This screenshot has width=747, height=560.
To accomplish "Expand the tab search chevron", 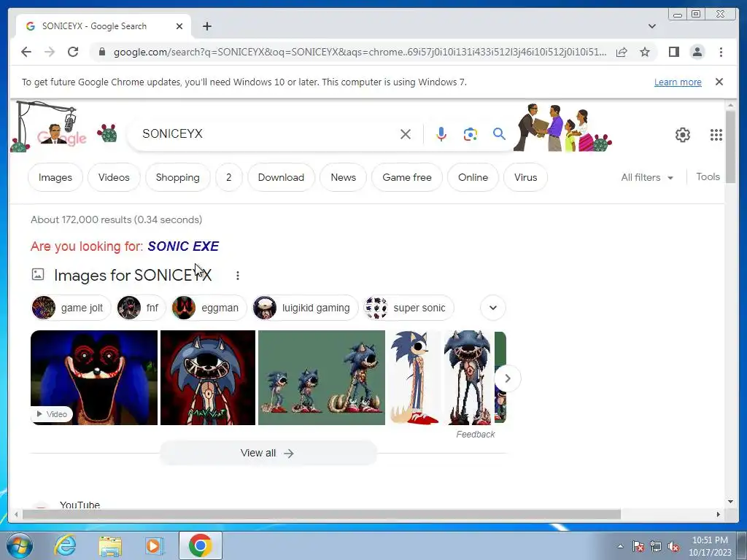I will point(651,26).
